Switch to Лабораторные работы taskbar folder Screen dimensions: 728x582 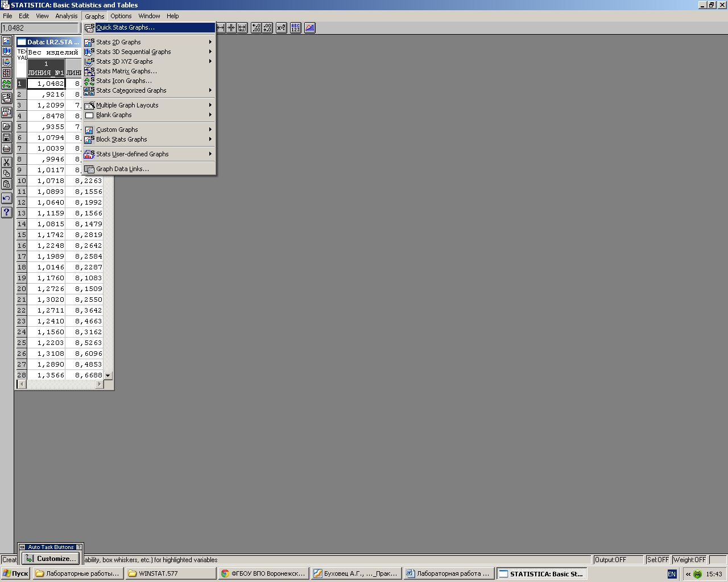tap(78, 573)
